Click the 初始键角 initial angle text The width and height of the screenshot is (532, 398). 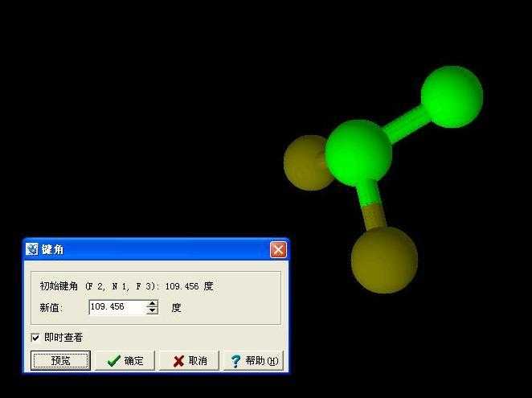(x=126, y=286)
